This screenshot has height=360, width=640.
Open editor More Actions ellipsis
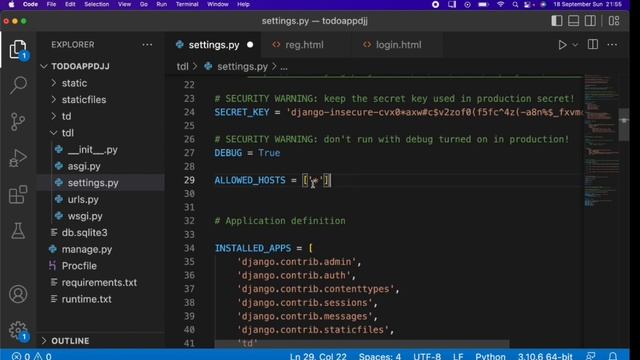(612, 44)
